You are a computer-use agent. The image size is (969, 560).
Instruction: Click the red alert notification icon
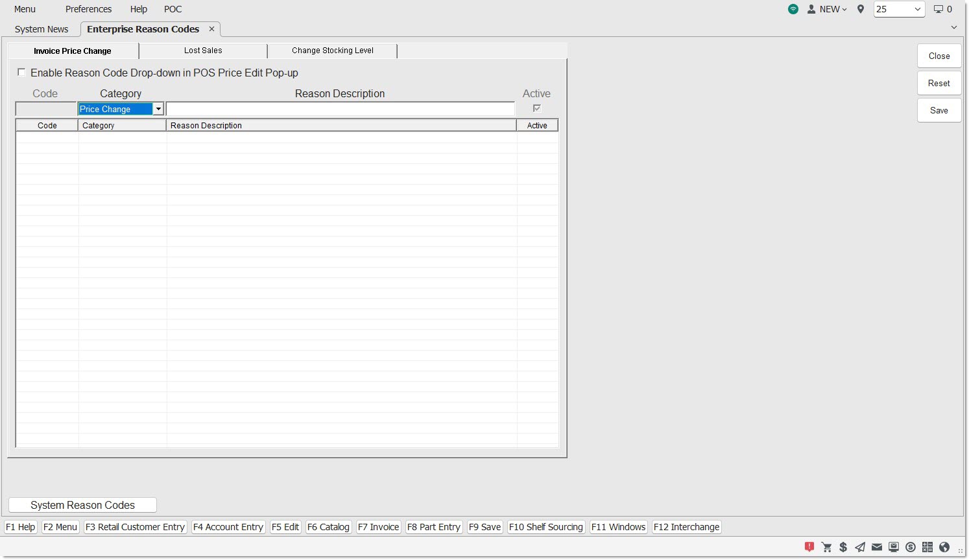(x=809, y=547)
